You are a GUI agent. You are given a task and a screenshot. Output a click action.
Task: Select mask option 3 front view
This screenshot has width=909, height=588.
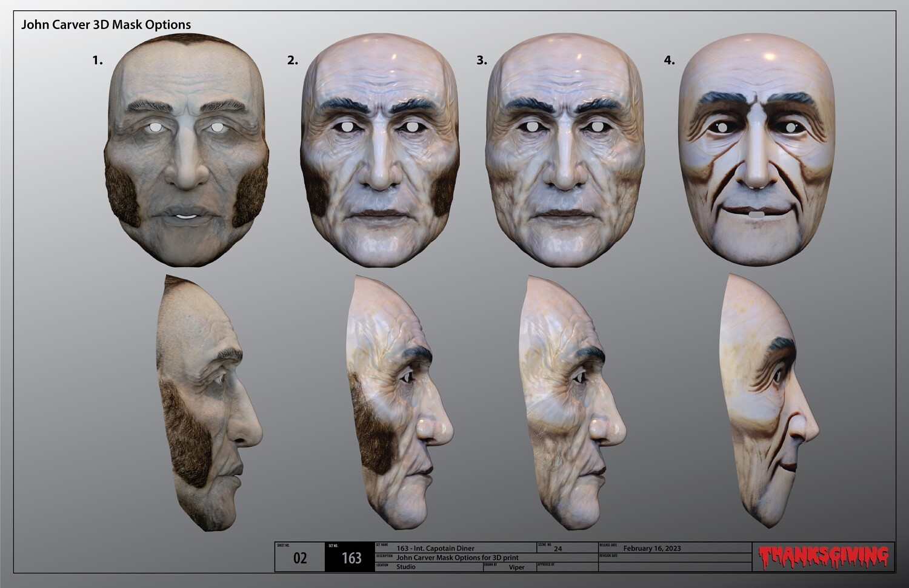click(x=565, y=150)
